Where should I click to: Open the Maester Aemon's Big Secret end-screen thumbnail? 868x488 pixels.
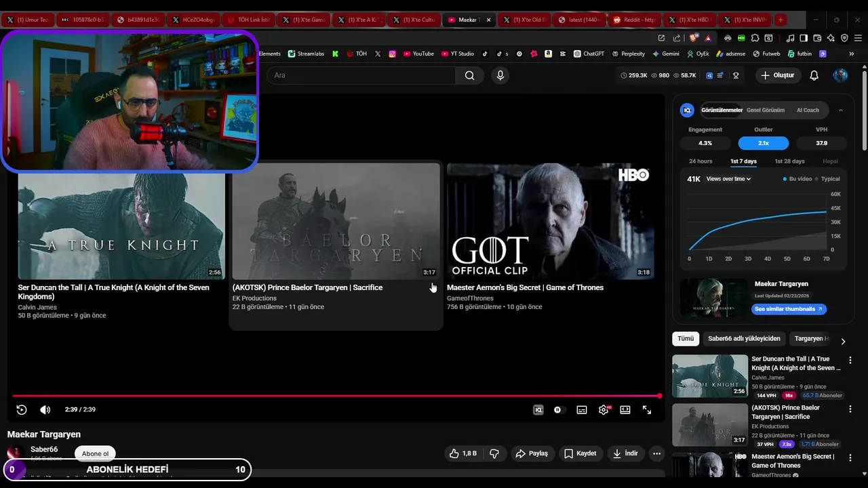point(550,221)
